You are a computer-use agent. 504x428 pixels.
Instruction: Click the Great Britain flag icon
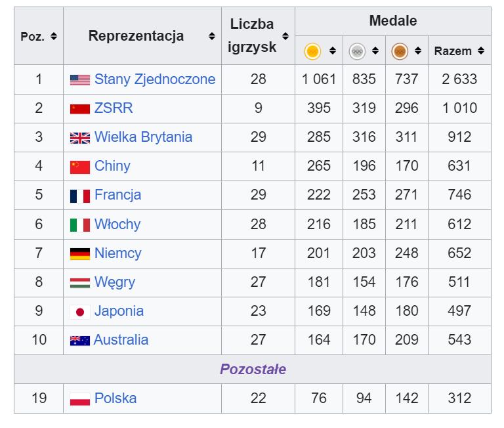pos(80,138)
